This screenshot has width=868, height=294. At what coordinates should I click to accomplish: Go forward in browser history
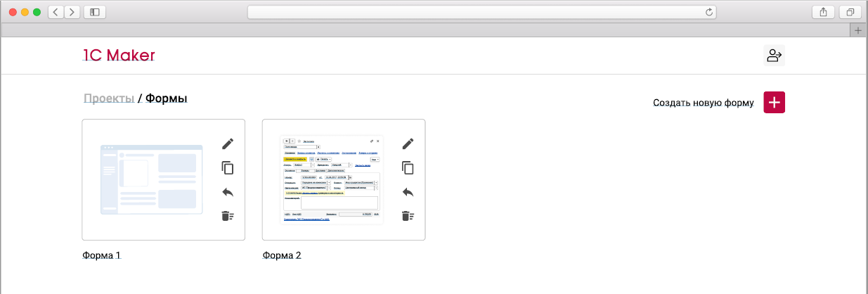tap(71, 12)
